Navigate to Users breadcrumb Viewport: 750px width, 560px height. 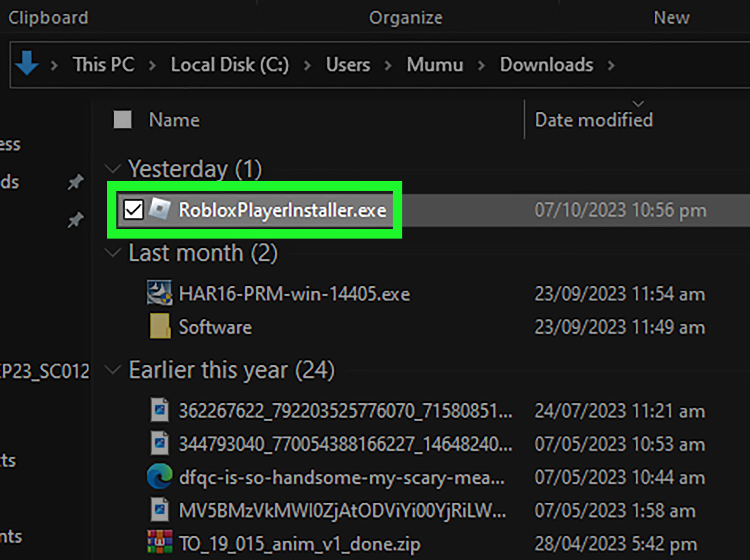348,64
